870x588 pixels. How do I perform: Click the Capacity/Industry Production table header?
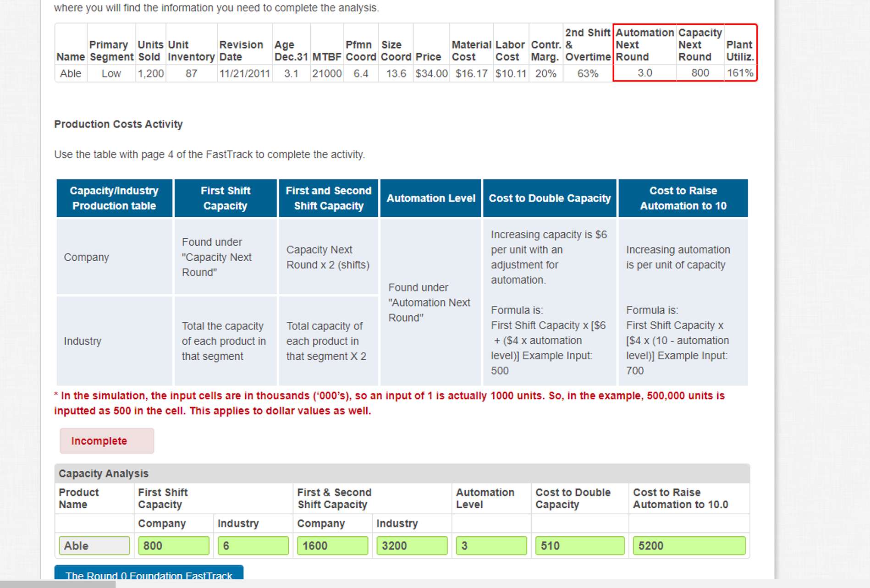114,198
